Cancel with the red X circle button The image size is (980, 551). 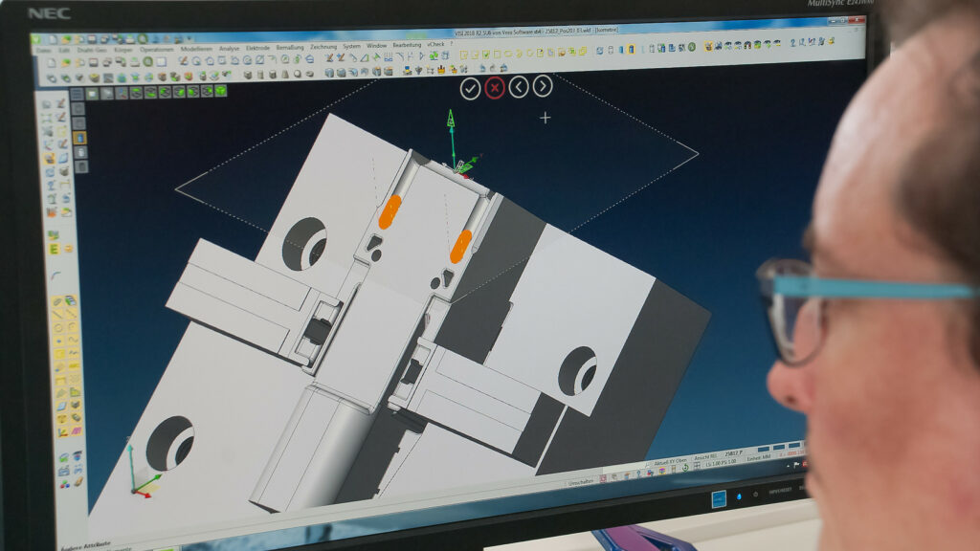click(x=495, y=88)
